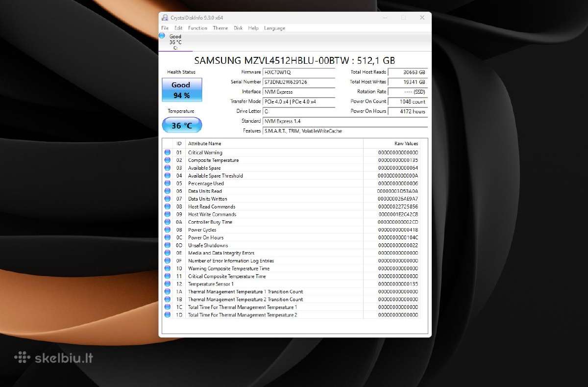
Task: Open the File menu
Action: (165, 28)
